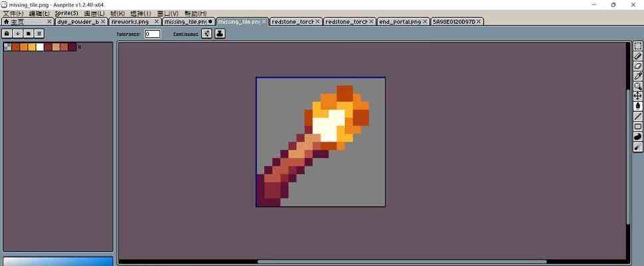Select the Paint Bucket tool
The width and height of the screenshot is (644, 266).
(638, 106)
